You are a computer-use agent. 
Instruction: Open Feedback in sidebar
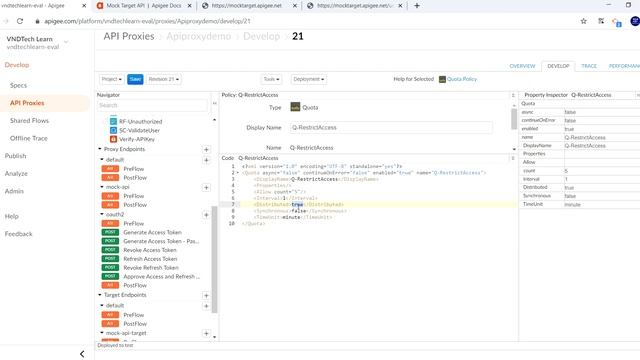click(18, 234)
